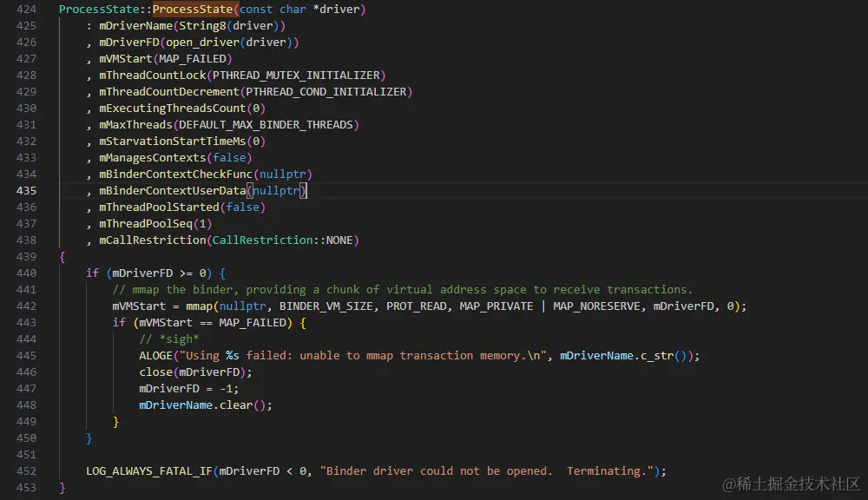Click mManagesContexts(false) on line 433
Viewport: 868px width, 500px height.
pos(175,158)
